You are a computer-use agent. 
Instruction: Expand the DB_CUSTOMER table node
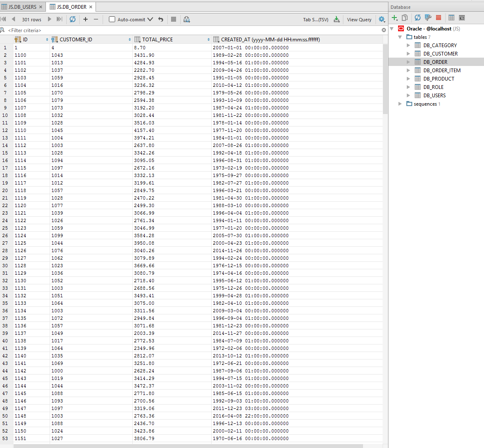coord(408,53)
